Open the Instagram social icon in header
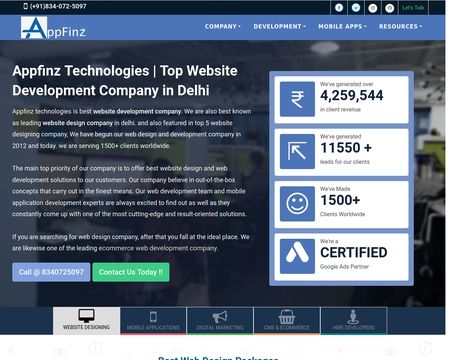Viewport: 450px width, 360px height. (x=373, y=8)
